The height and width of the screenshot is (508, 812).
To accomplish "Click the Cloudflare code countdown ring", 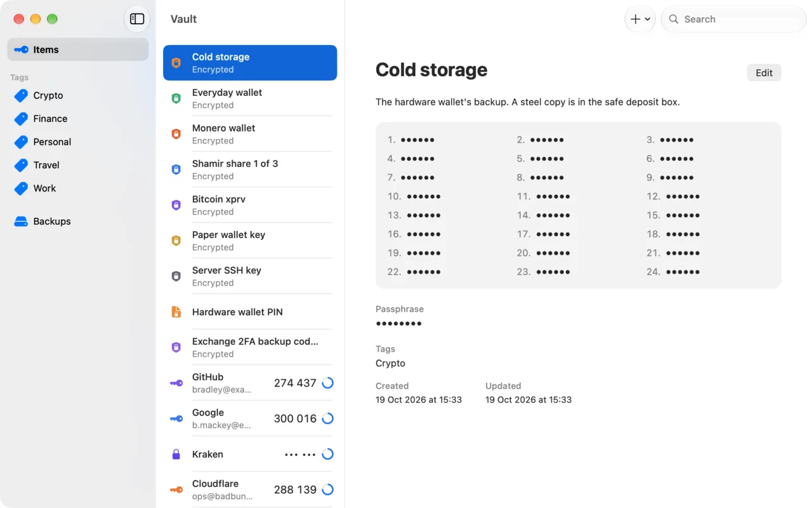I will click(x=327, y=490).
